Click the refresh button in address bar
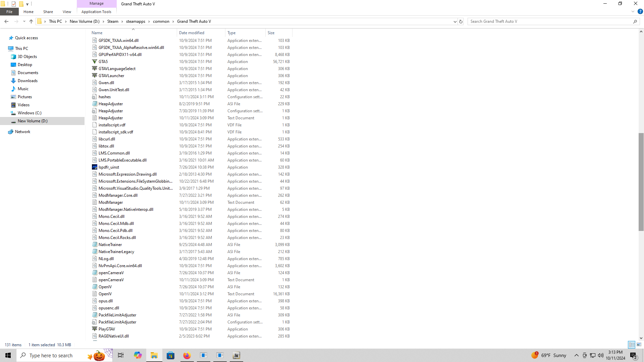Viewport: 644px width, 362px height. (x=461, y=21)
